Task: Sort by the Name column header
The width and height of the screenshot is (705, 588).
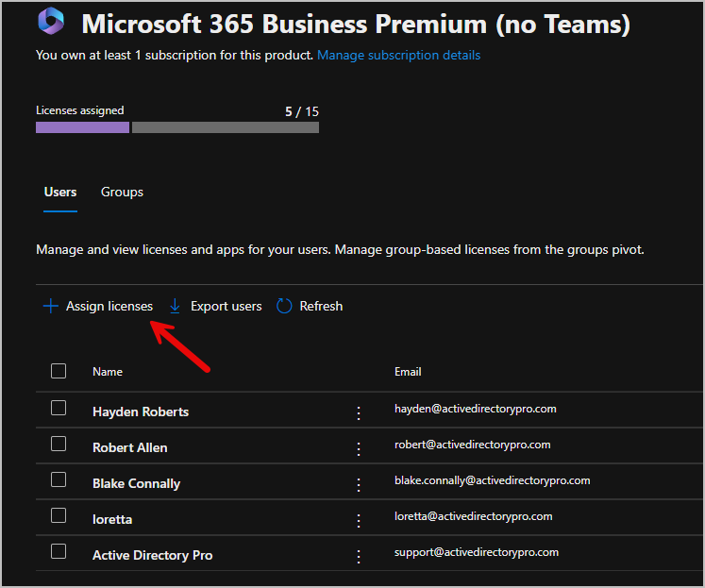Action: 108,372
